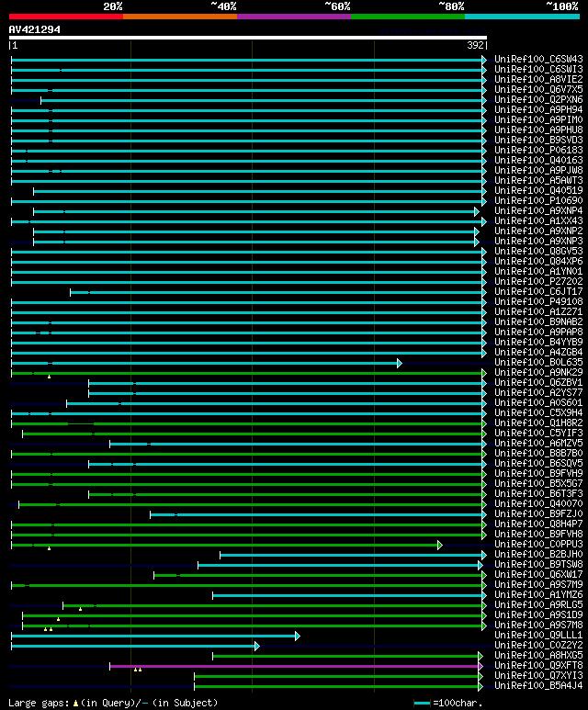Click the cyan alignment bar in the Q9LLL1 row
The image size is (588, 710).
[x=153, y=637]
